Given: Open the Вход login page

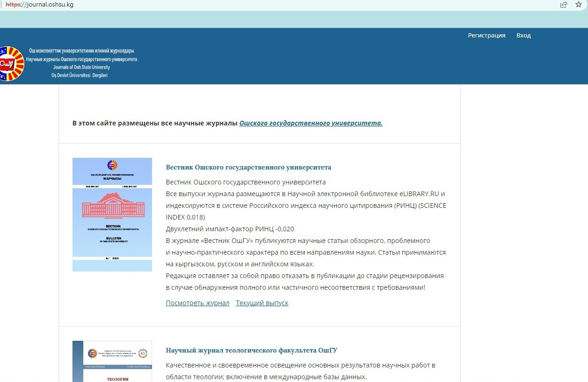Looking at the screenshot, I should (523, 36).
